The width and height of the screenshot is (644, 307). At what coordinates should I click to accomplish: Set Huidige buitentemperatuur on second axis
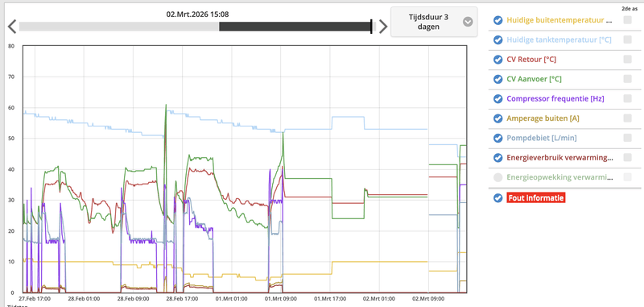(627, 19)
